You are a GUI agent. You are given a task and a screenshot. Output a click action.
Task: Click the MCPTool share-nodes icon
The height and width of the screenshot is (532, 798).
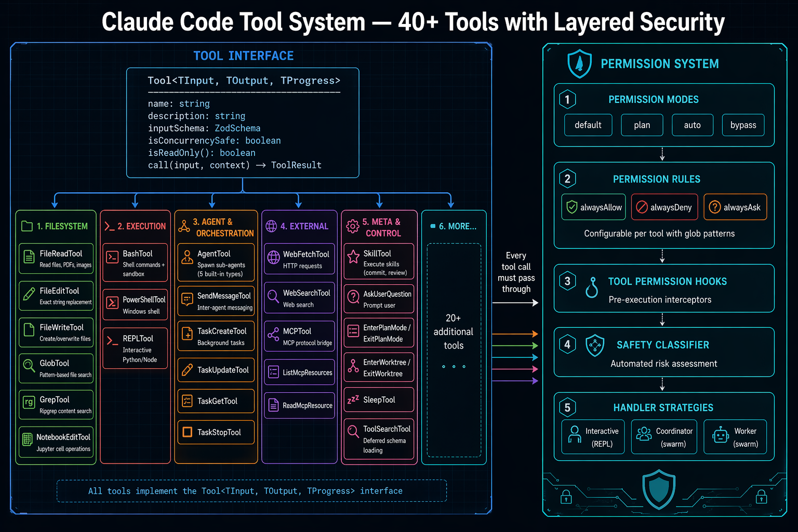273,335
